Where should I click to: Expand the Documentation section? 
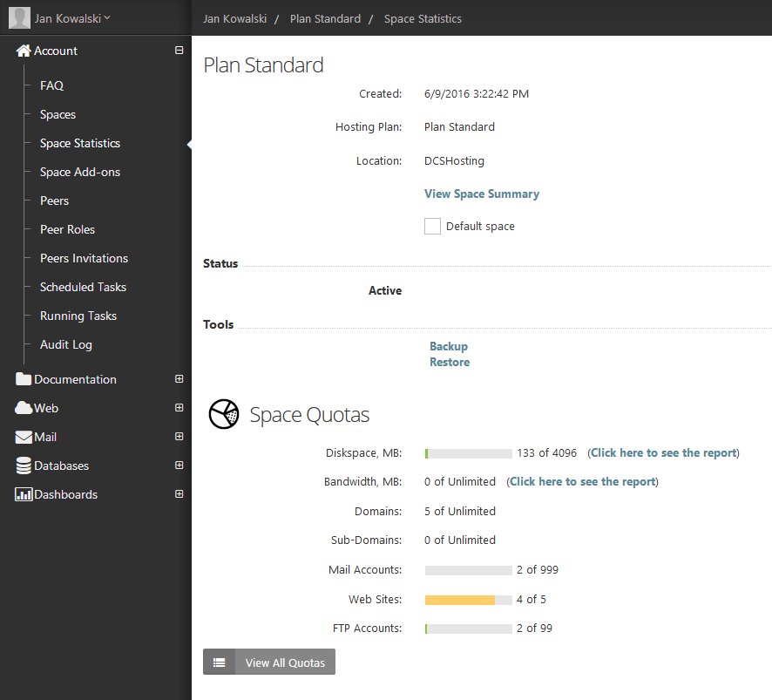coord(179,379)
